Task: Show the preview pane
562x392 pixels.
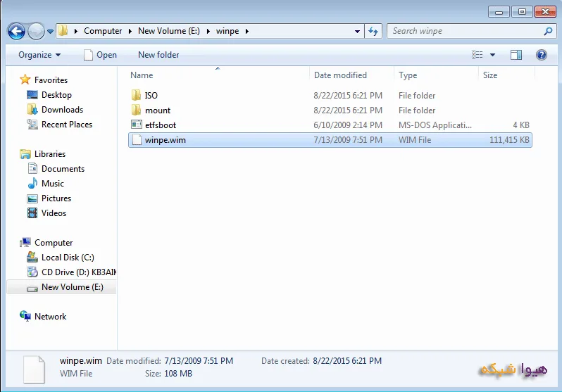Action: tap(516, 55)
